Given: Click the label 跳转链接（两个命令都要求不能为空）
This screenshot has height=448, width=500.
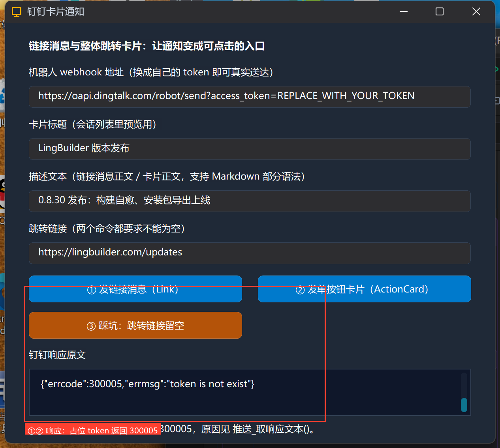Looking at the screenshot, I should coord(107,229).
